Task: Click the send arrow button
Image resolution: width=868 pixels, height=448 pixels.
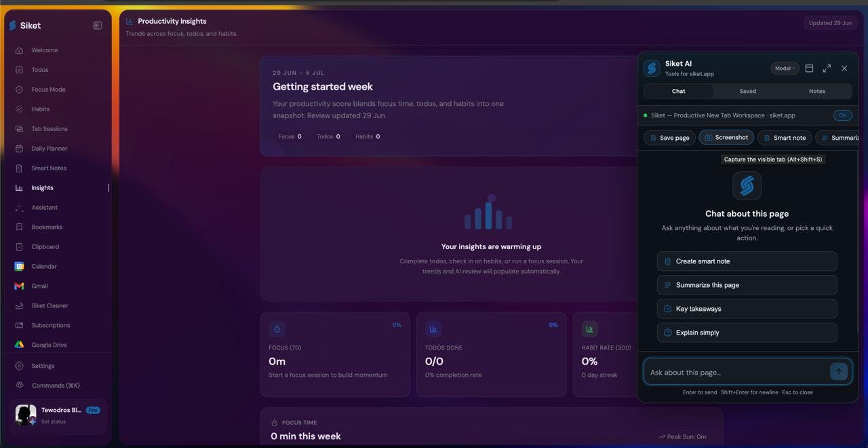Action: coord(839,371)
